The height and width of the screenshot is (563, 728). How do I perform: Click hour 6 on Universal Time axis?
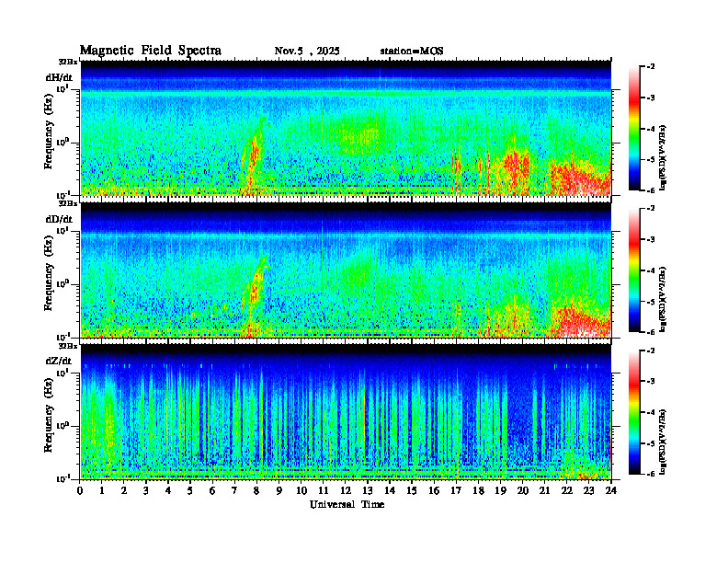pos(212,490)
